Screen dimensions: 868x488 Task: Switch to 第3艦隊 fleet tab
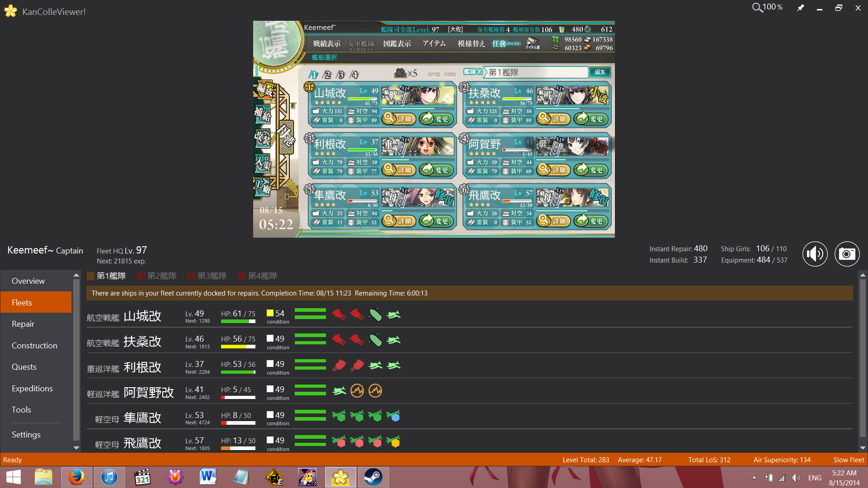coord(208,276)
